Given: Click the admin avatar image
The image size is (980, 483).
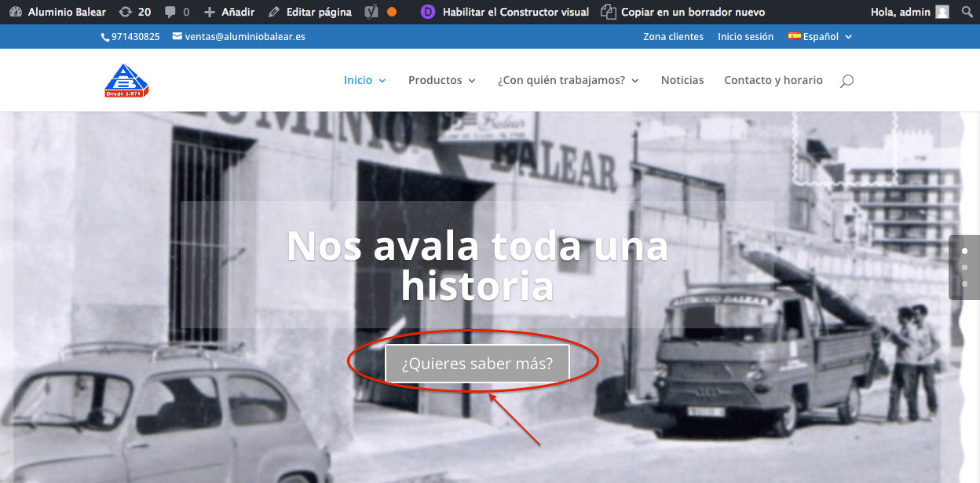Looking at the screenshot, I should click(x=942, y=12).
